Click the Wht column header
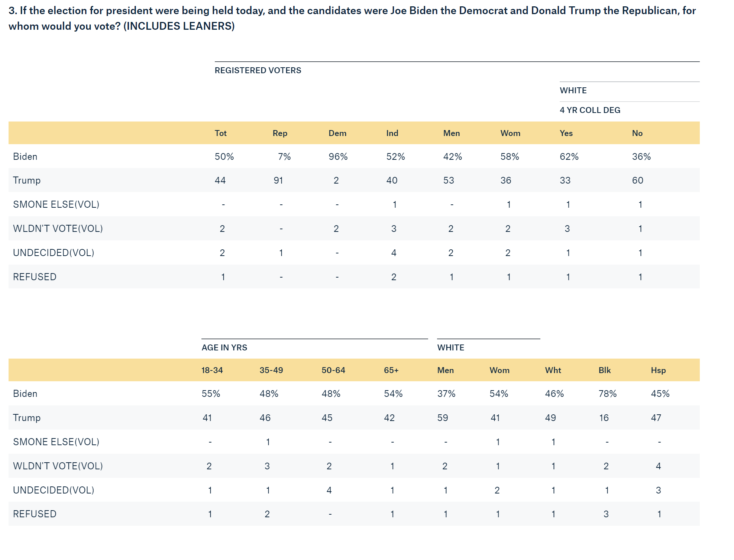 pyautogui.click(x=553, y=370)
